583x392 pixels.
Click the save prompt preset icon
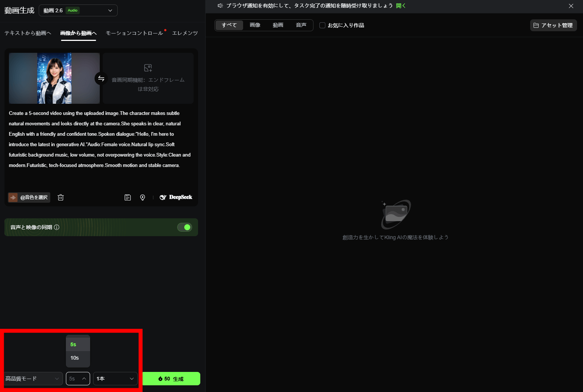pyautogui.click(x=128, y=197)
